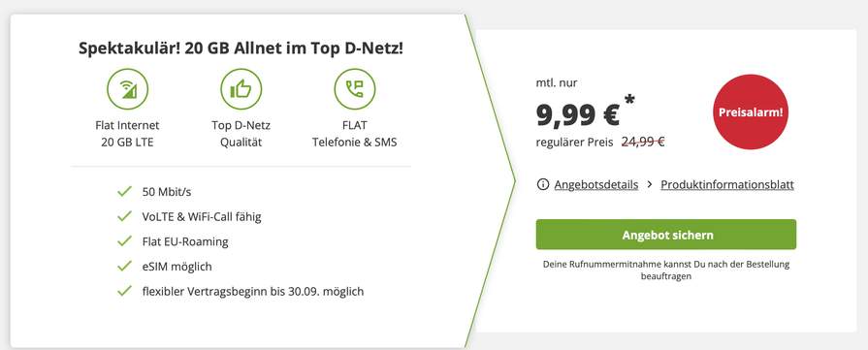Screen dimensions: 868x350
Task: Click the info icon beside Angebotsdetails
Action: coord(543,184)
